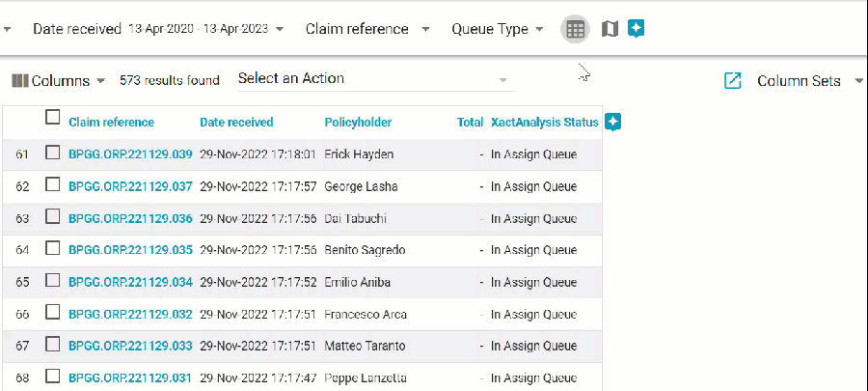The width and height of the screenshot is (868, 391).
Task: Select checkbox for claim BPGG.ORP.221129.036
Action: coord(53,217)
